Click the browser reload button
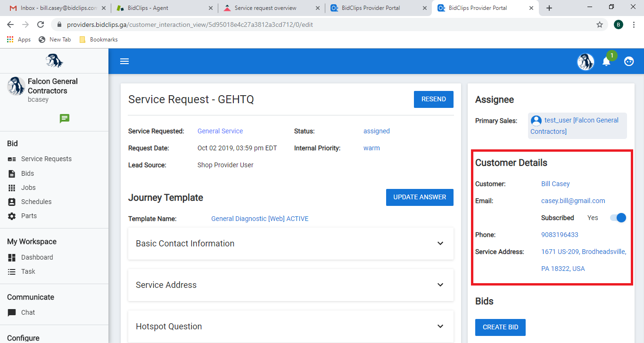644x343 pixels. [x=41, y=25]
